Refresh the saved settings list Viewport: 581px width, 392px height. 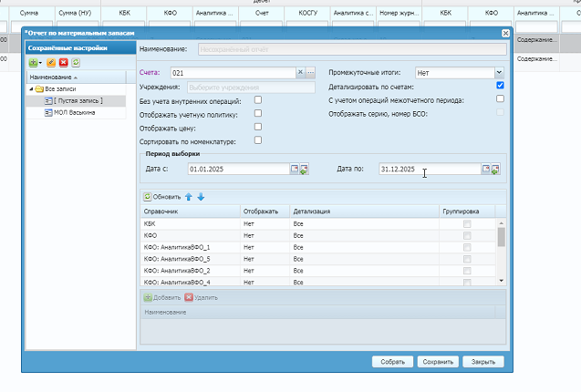pos(76,62)
